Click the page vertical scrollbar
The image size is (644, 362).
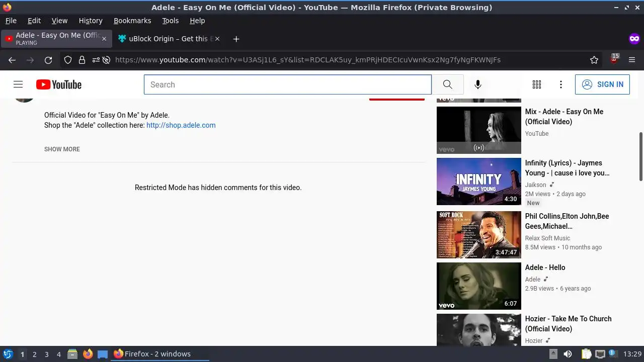(640, 156)
